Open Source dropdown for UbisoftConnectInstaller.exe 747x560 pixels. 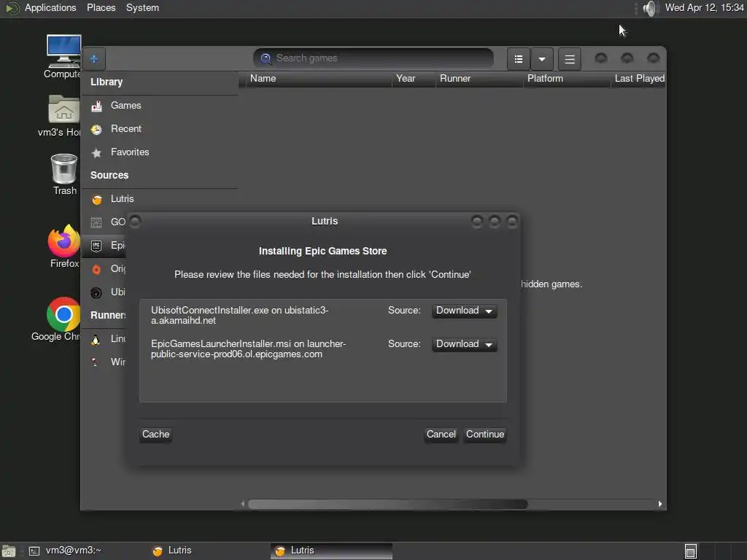point(464,311)
